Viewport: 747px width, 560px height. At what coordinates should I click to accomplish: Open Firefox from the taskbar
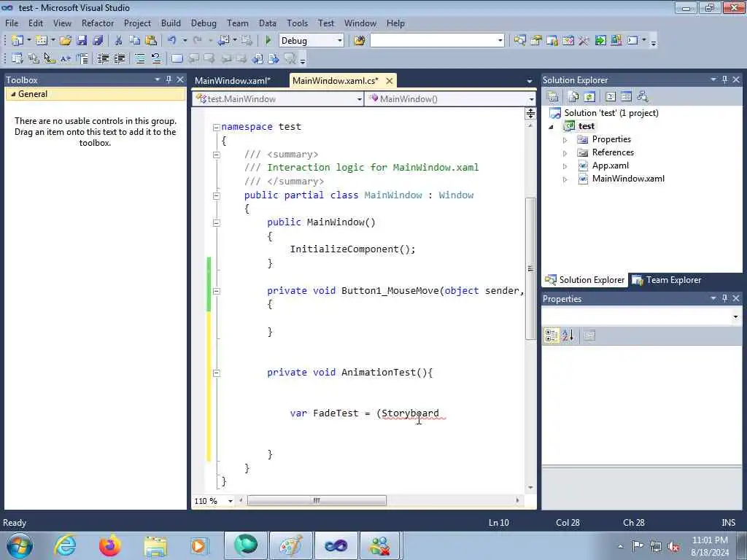point(110,545)
